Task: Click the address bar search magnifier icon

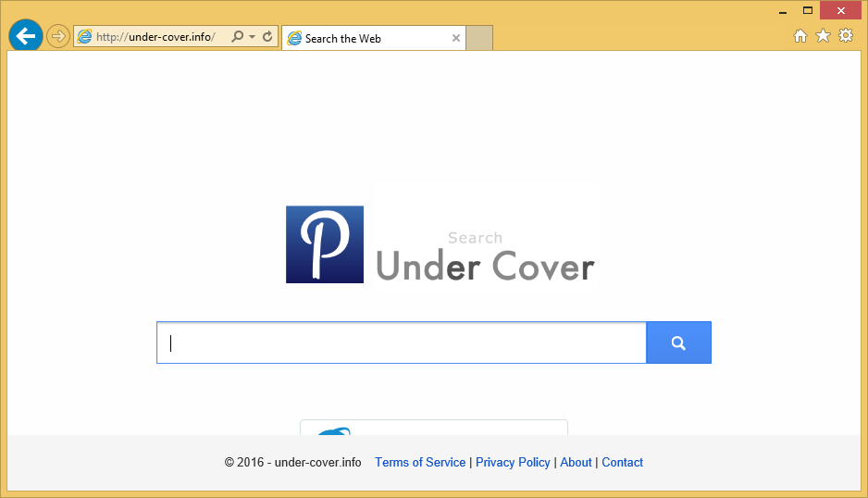Action: coord(238,37)
